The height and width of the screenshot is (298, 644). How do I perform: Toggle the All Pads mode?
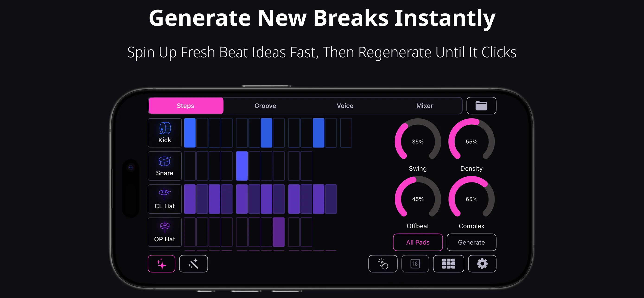coord(418,242)
